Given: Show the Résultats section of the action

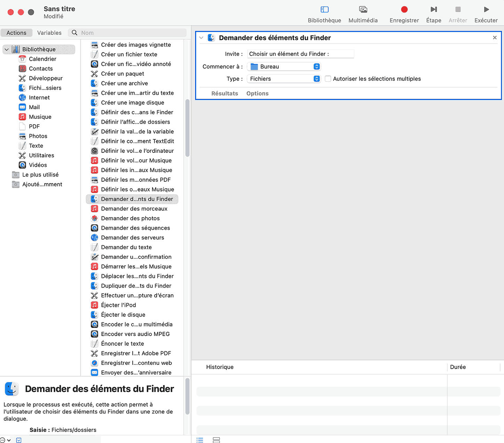Looking at the screenshot, I should point(225,93).
